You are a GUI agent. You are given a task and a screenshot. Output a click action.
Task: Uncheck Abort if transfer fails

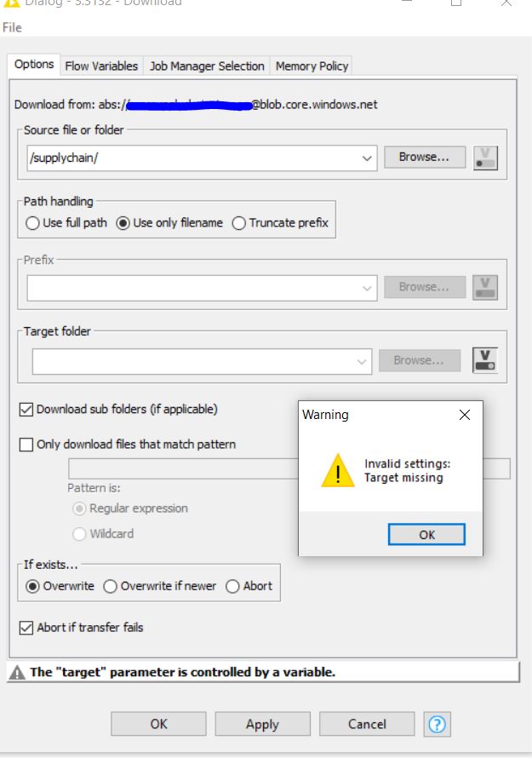coord(26,628)
